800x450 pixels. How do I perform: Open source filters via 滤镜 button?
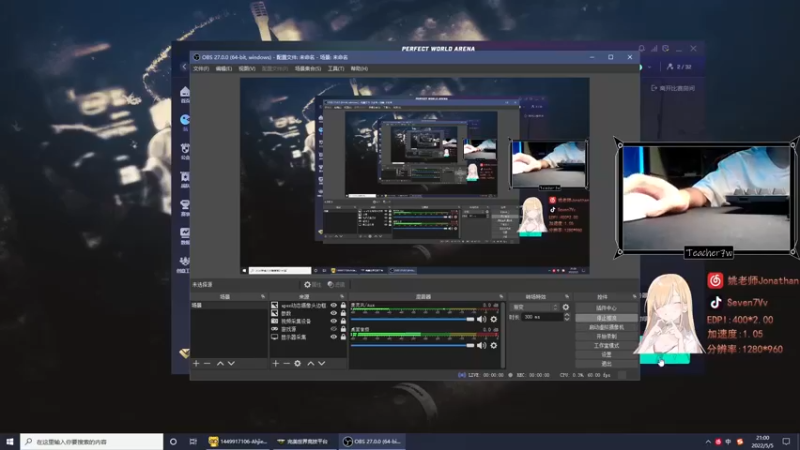[x=336, y=285]
